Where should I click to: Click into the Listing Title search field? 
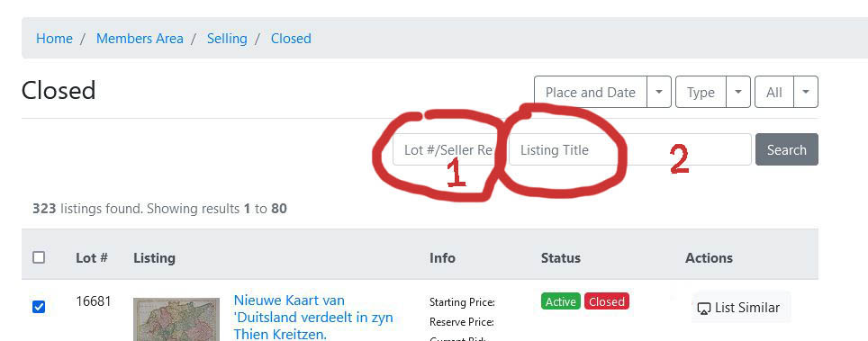click(630, 149)
